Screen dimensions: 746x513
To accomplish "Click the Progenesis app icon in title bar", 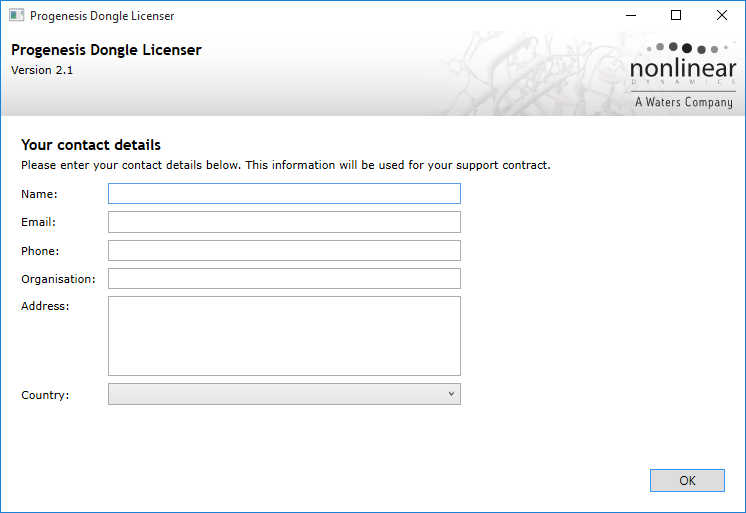I will 17,15.
